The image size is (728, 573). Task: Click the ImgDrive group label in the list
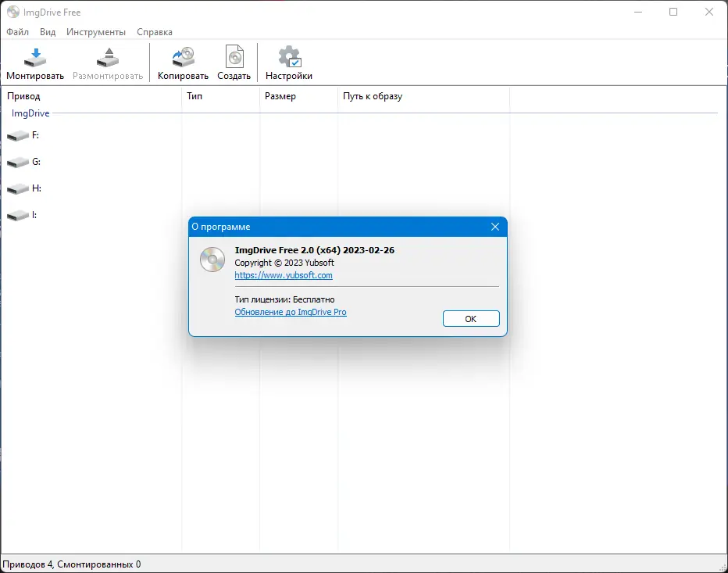[30, 113]
